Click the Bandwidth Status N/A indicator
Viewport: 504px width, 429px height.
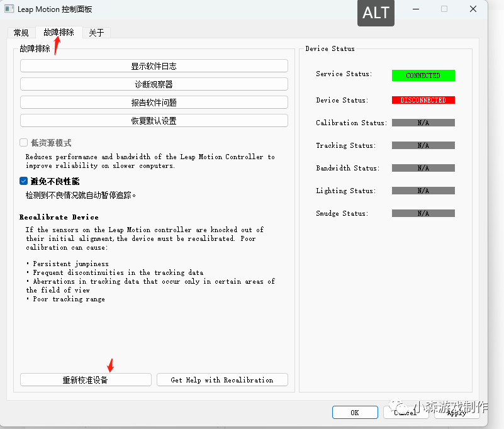click(423, 167)
